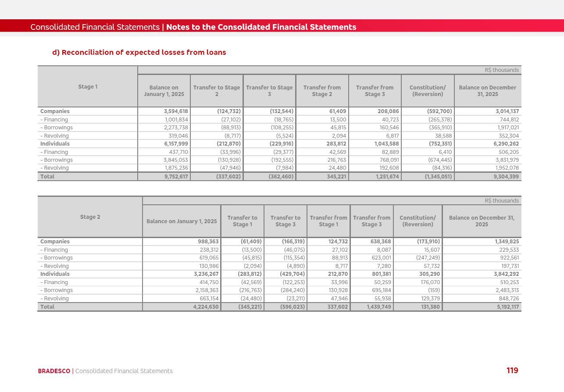Select the Stage 1 closing total 9,304,399
564x392 pixels.
tap(506, 177)
